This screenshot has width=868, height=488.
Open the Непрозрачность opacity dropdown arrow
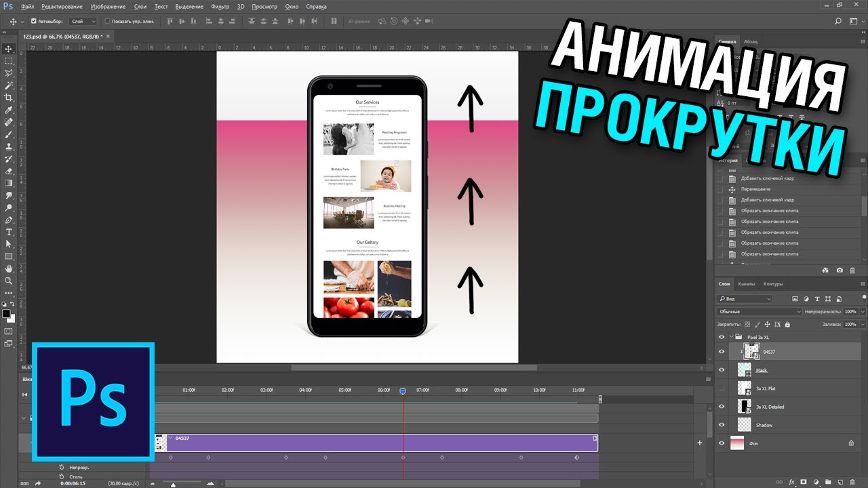pos(861,312)
